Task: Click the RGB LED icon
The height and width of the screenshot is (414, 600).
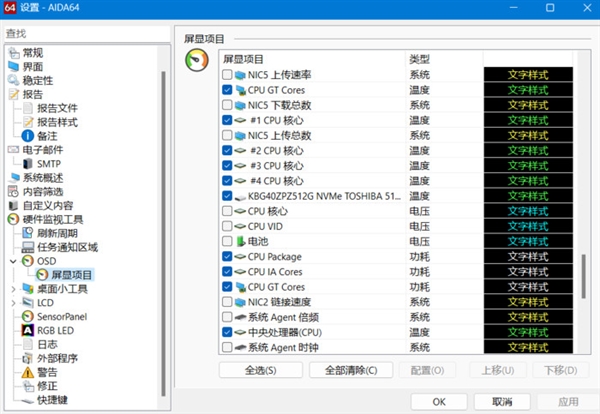Action: [x=28, y=331]
